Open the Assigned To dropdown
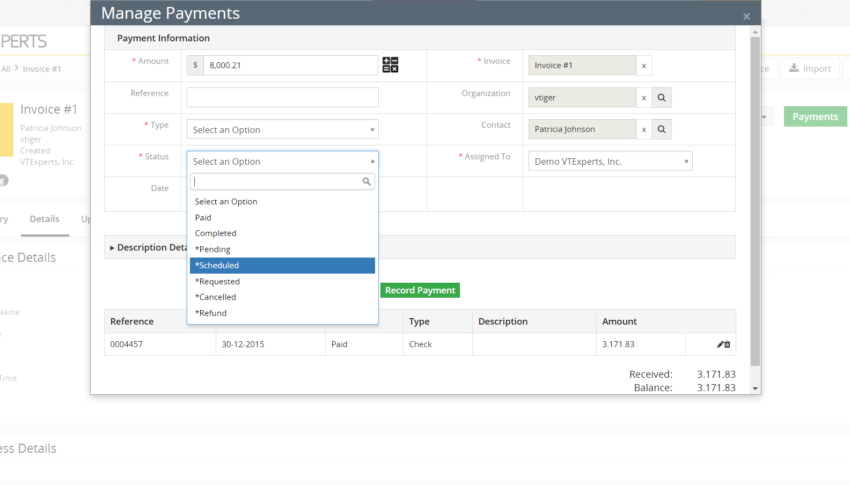This screenshot has height=485, width=850. [x=610, y=161]
